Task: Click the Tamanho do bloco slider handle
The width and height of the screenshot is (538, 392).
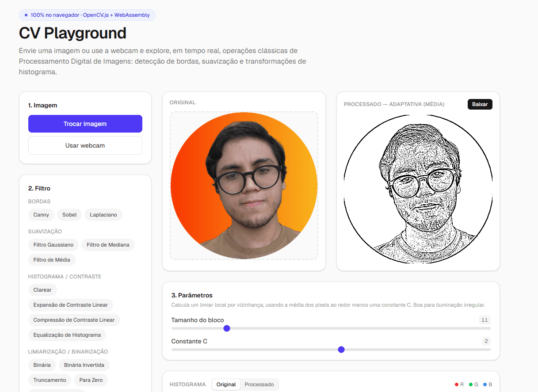Action: tap(227, 328)
